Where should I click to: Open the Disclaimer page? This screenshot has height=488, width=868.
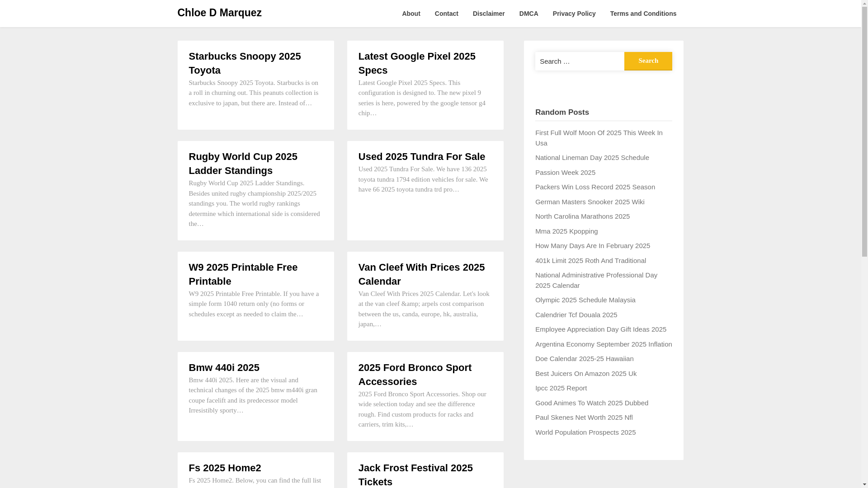tap(489, 14)
